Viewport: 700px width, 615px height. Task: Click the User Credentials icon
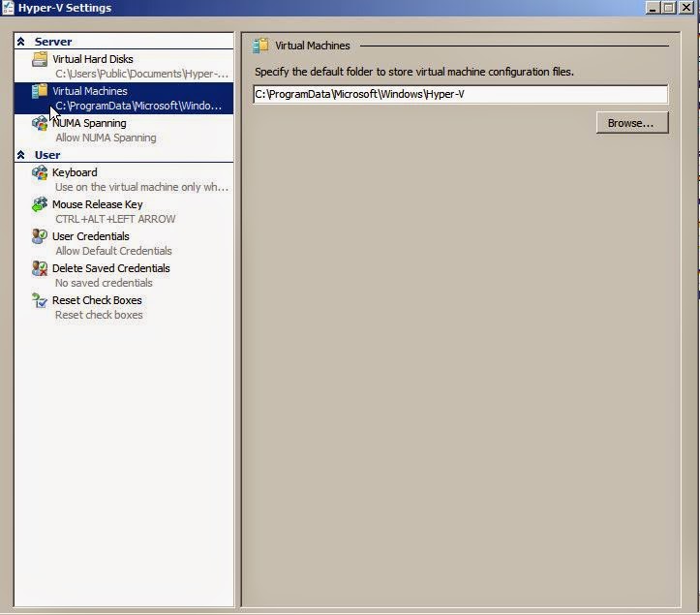[40, 236]
